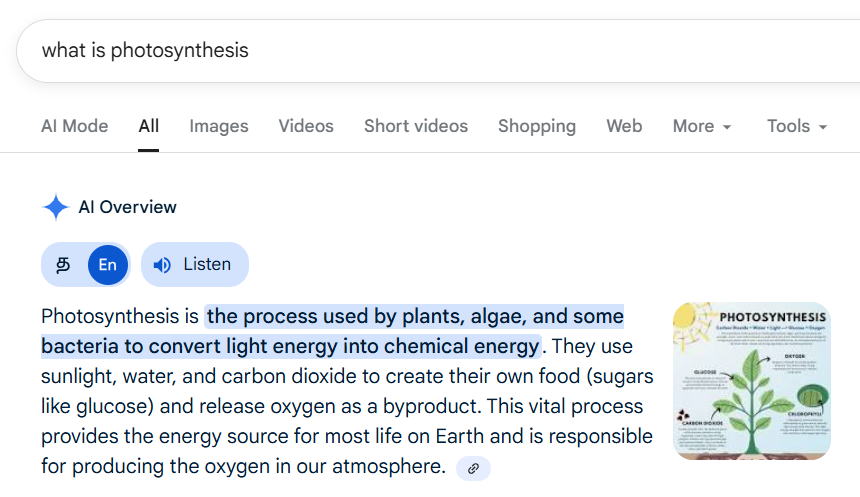The height and width of the screenshot is (497, 860).
Task: Open the AI Mode tab
Action: (x=74, y=126)
